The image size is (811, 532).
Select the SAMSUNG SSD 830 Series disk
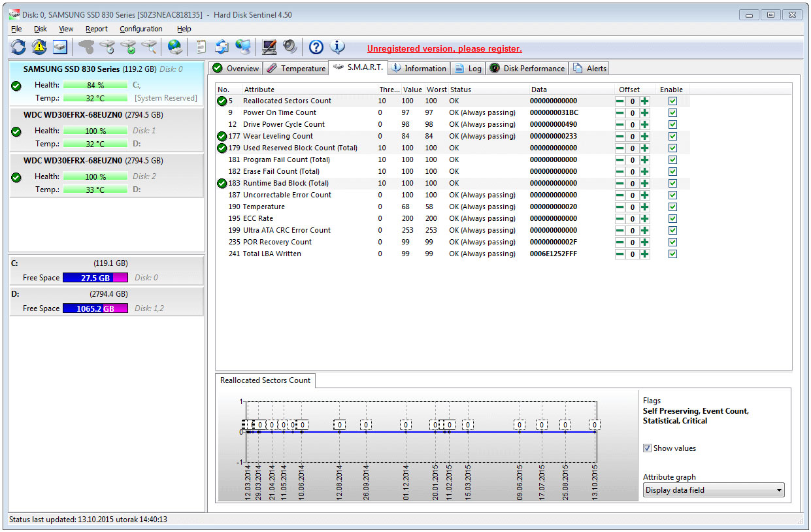point(106,82)
